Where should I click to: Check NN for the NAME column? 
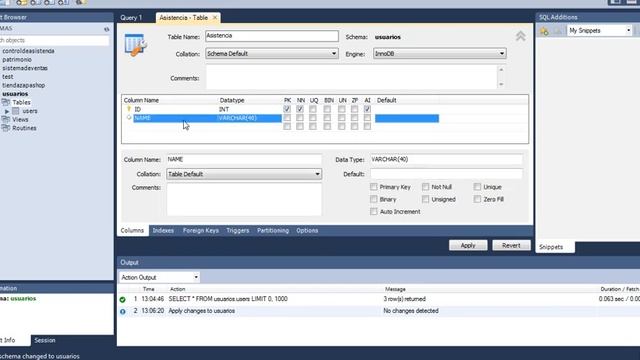point(300,118)
